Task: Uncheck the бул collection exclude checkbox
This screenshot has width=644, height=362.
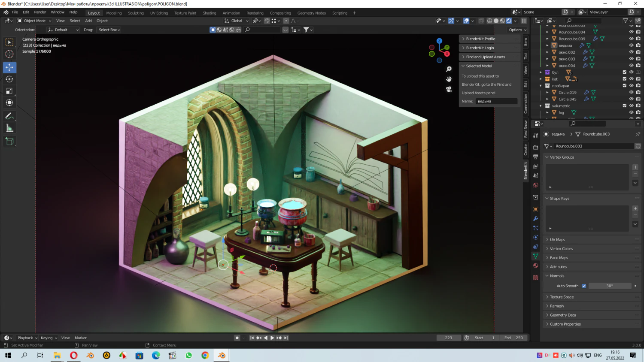Action: pos(624,72)
